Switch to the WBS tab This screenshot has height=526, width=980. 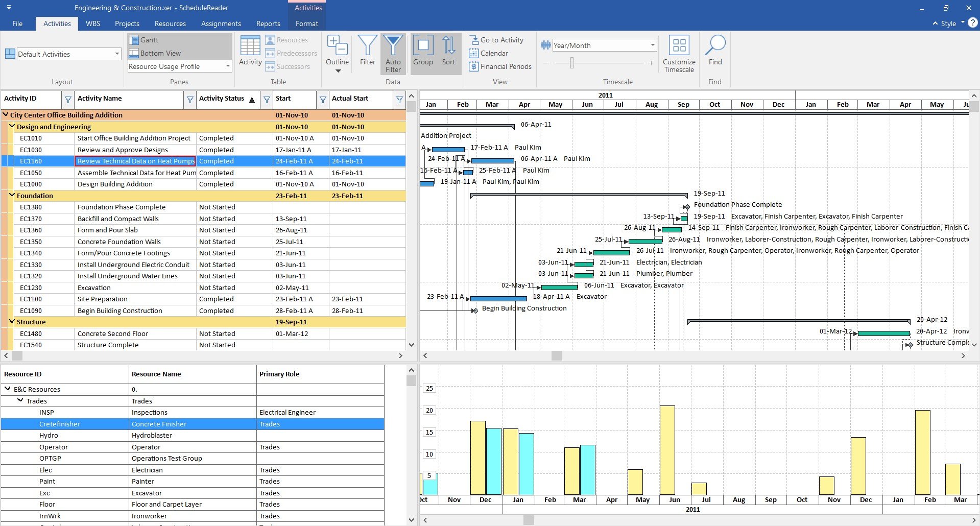pos(93,23)
